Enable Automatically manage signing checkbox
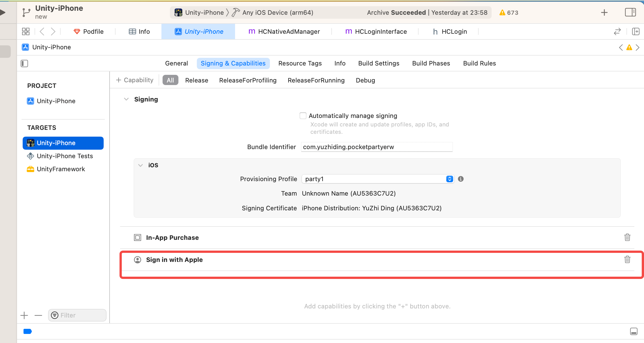644x343 pixels. 303,116
